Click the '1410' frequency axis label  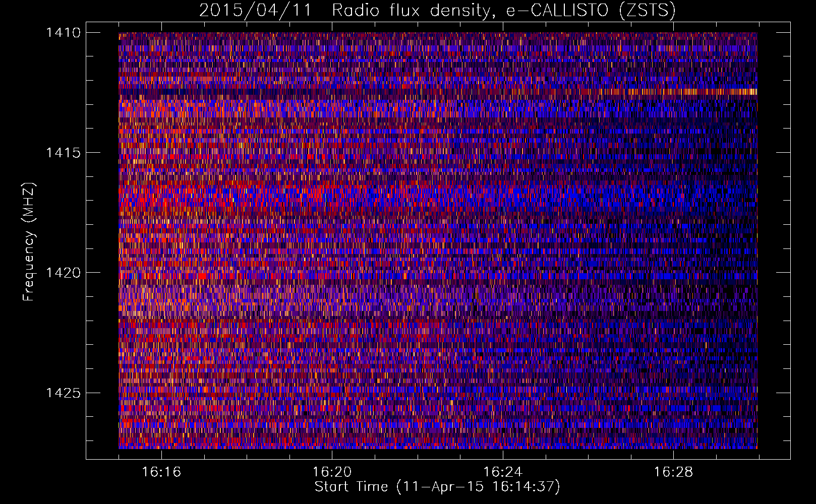click(63, 33)
